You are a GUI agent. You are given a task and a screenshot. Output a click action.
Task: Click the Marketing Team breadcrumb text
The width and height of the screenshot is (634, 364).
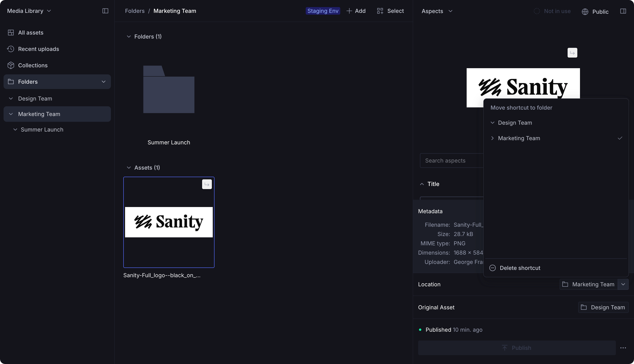click(x=175, y=11)
